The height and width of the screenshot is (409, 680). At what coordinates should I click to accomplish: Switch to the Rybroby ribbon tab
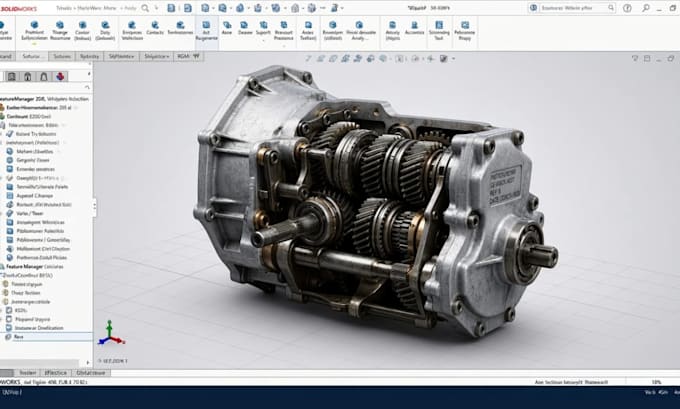[x=89, y=56]
